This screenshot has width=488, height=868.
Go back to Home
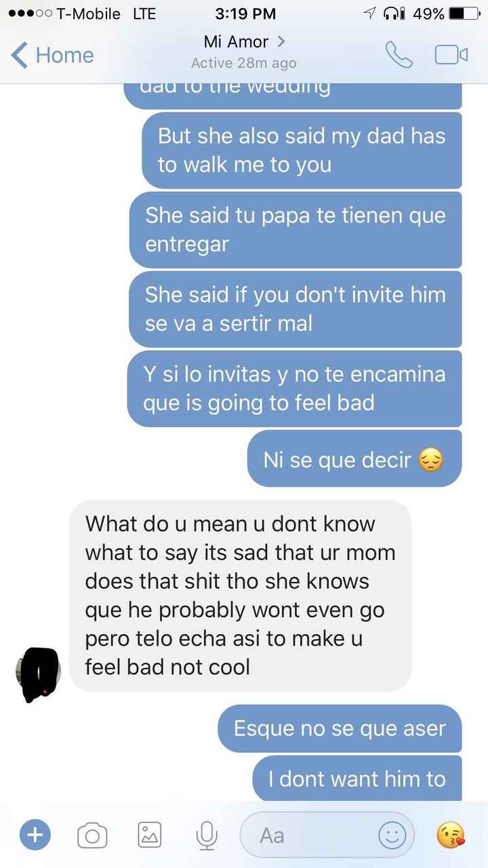[53, 55]
